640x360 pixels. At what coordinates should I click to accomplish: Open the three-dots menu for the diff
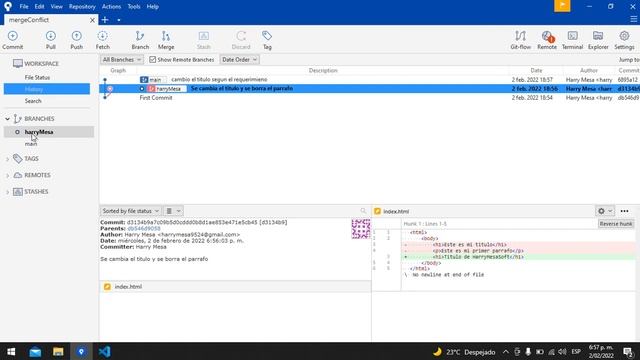[624, 211]
